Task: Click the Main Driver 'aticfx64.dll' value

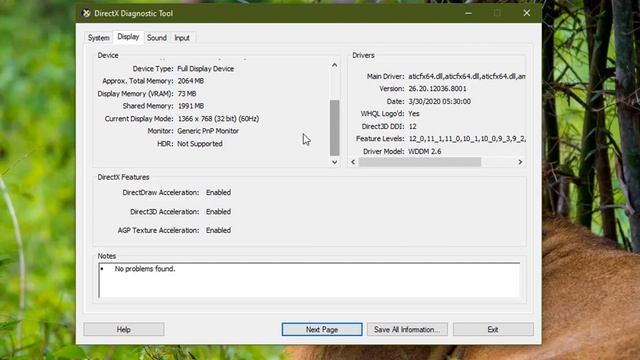Action: (x=467, y=76)
